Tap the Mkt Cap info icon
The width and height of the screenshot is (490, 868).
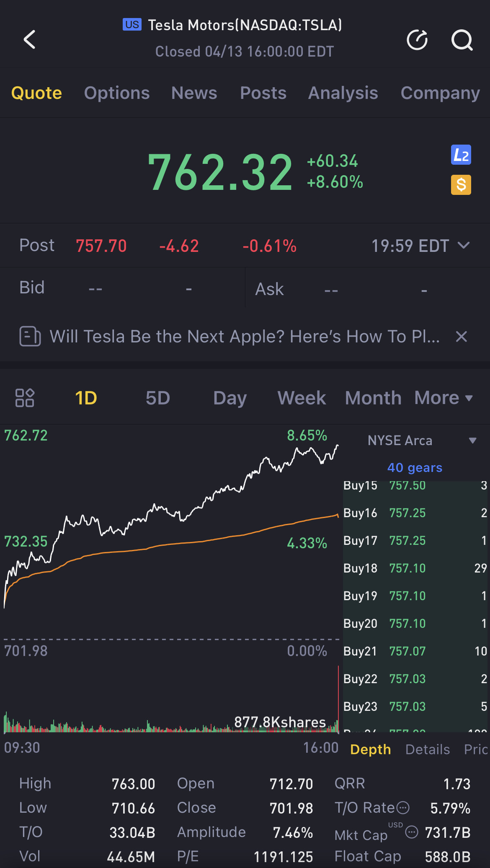tap(412, 832)
